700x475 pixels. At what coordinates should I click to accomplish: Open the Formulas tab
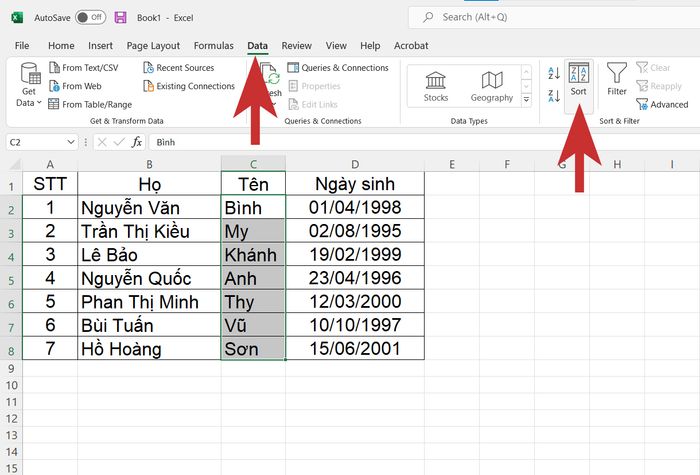click(213, 46)
